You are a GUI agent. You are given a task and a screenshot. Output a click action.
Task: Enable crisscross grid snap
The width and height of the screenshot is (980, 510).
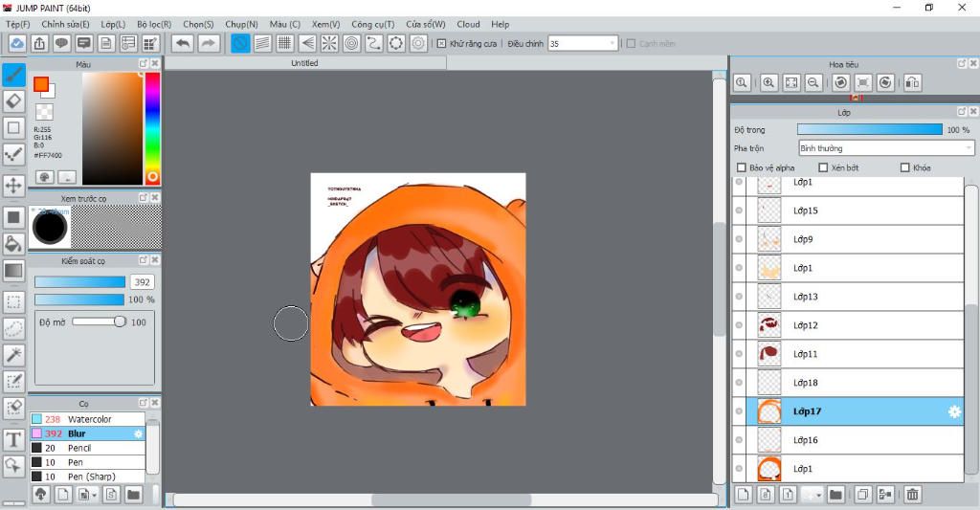(285, 43)
